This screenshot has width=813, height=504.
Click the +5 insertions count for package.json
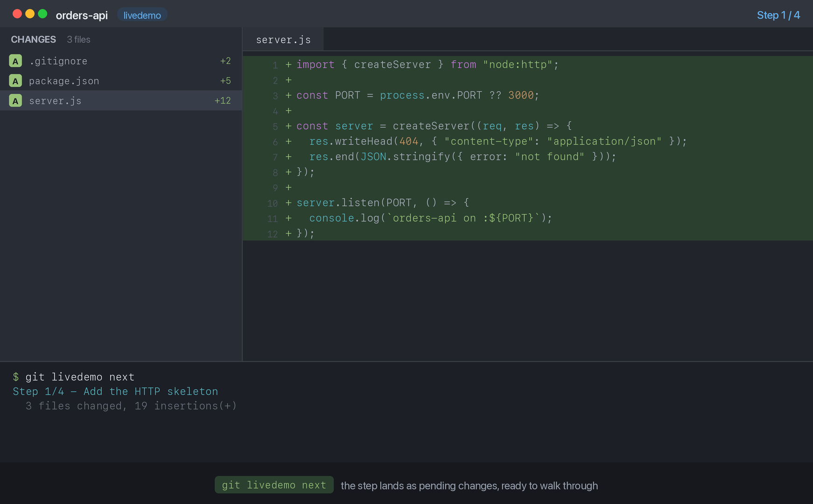(x=225, y=81)
